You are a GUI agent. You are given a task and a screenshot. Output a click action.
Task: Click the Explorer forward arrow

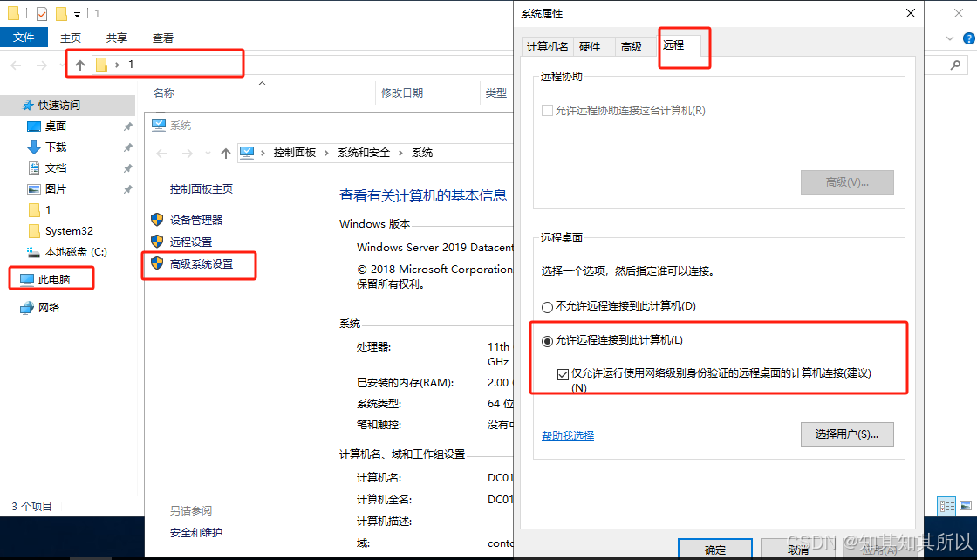point(41,65)
